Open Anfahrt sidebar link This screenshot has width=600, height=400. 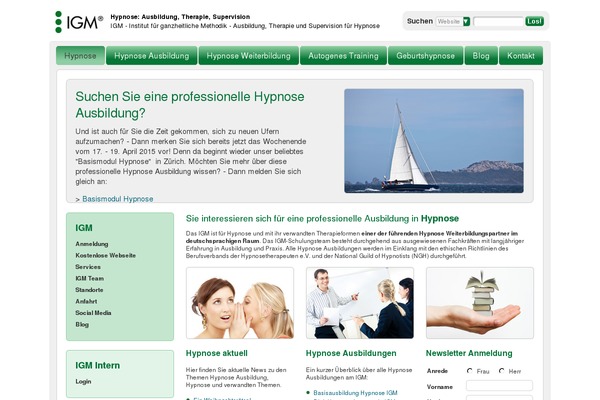(86, 301)
